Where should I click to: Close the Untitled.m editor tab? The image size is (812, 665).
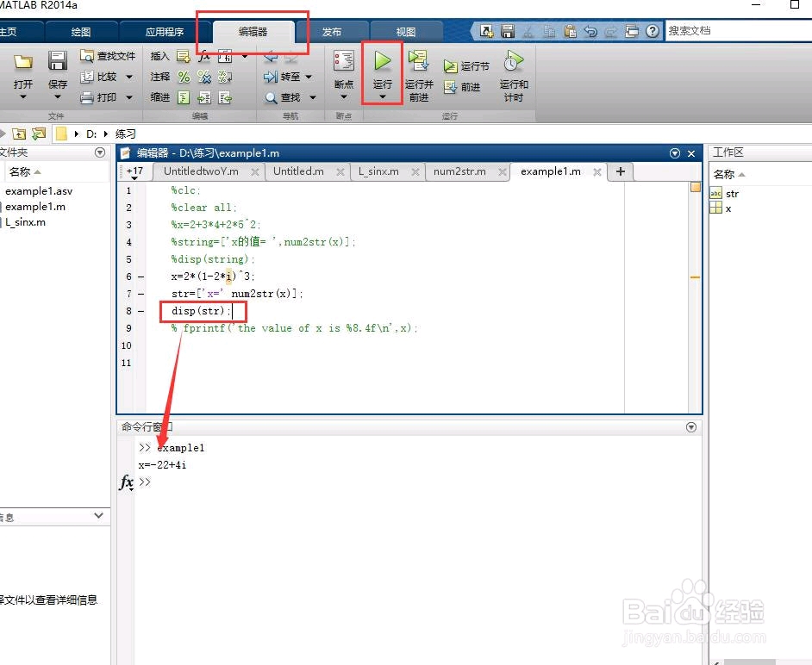click(340, 171)
